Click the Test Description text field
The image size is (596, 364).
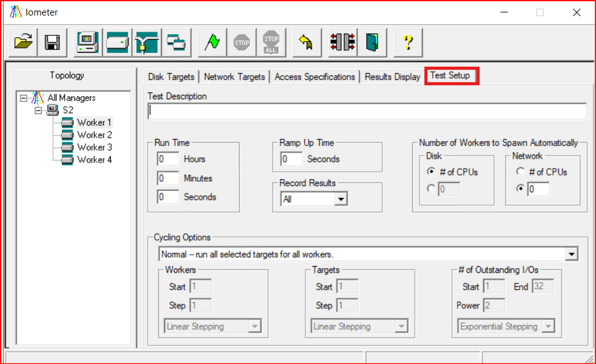pos(366,111)
